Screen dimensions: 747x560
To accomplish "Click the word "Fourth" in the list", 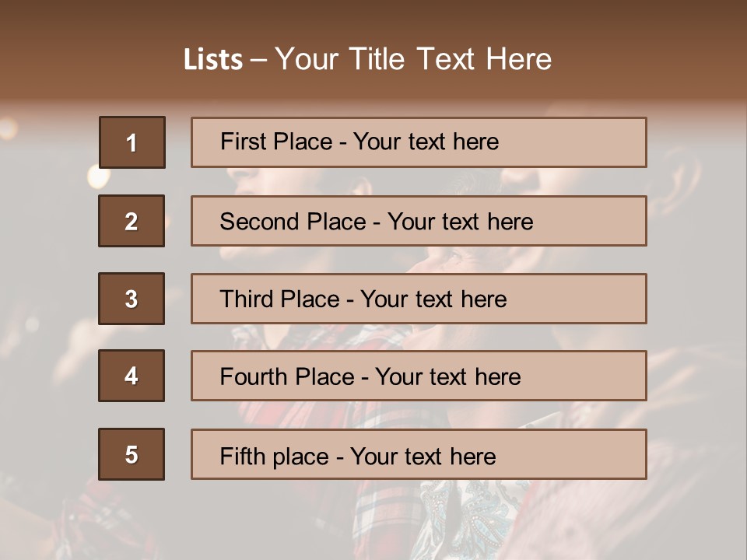I will click(x=253, y=376).
